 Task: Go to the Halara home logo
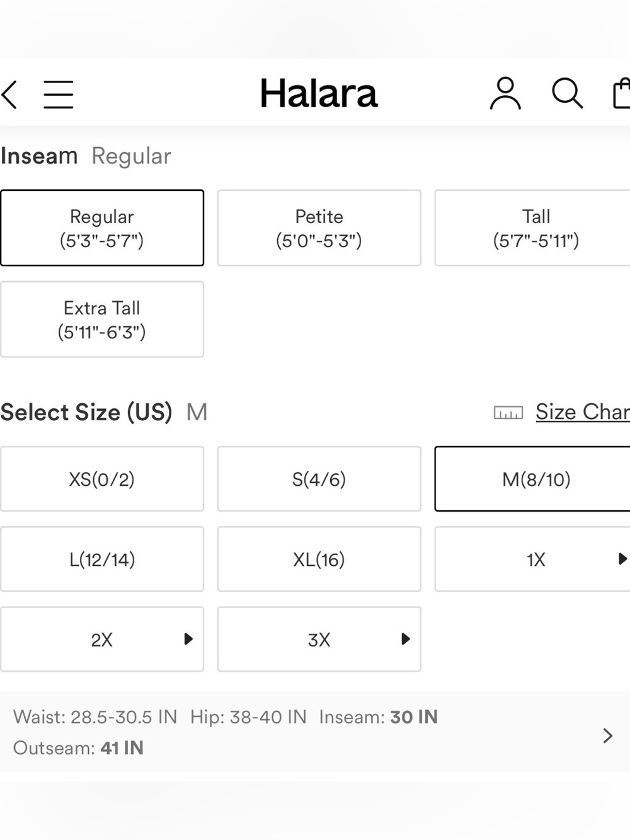319,94
